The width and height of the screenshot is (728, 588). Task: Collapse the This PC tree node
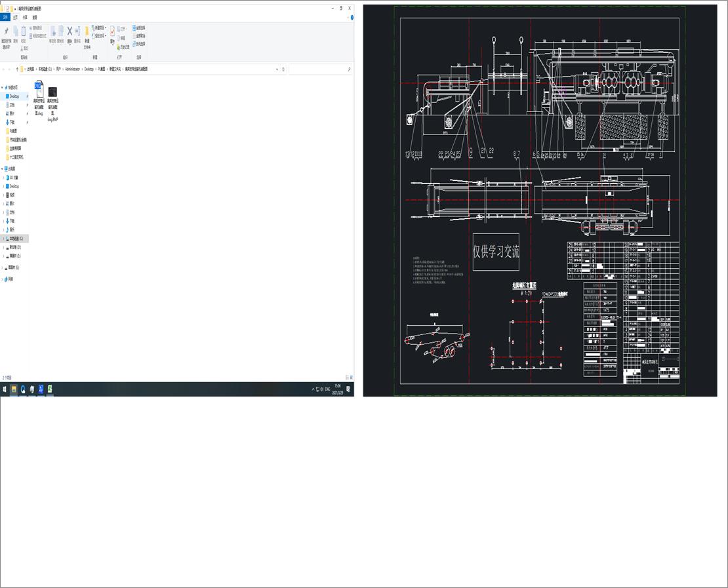point(3,168)
